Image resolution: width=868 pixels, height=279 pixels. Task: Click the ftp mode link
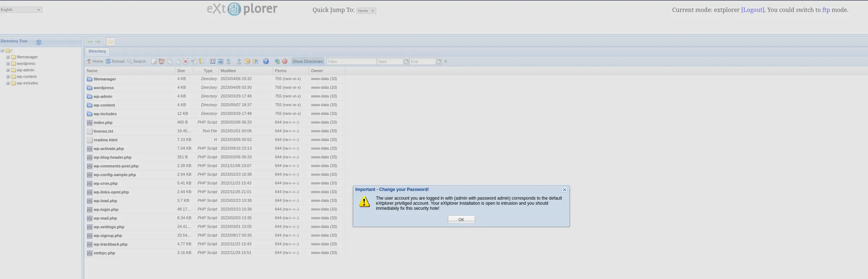click(x=826, y=10)
